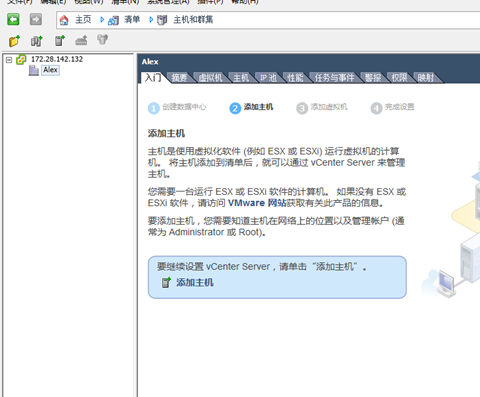480x397 pixels.
Task: Click the green back navigation arrow
Action: (x=13, y=19)
